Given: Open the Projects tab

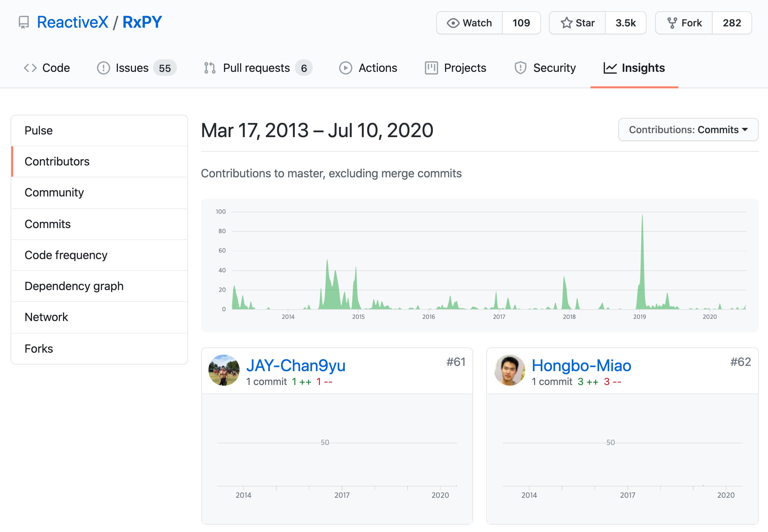Looking at the screenshot, I should (x=456, y=68).
